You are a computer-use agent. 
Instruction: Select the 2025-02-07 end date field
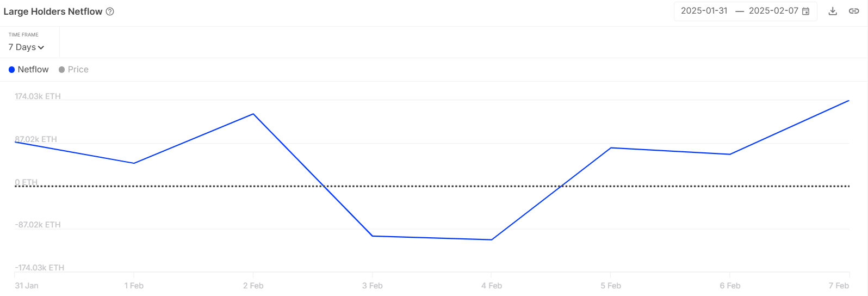[x=773, y=11]
